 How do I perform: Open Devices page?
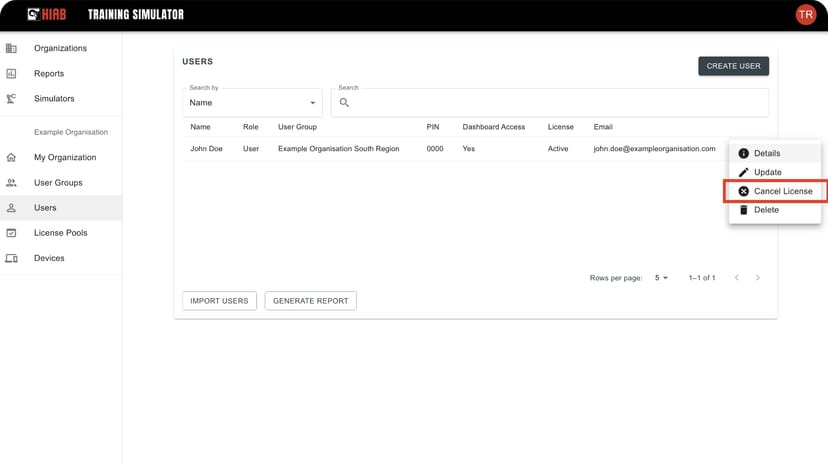click(61, 258)
